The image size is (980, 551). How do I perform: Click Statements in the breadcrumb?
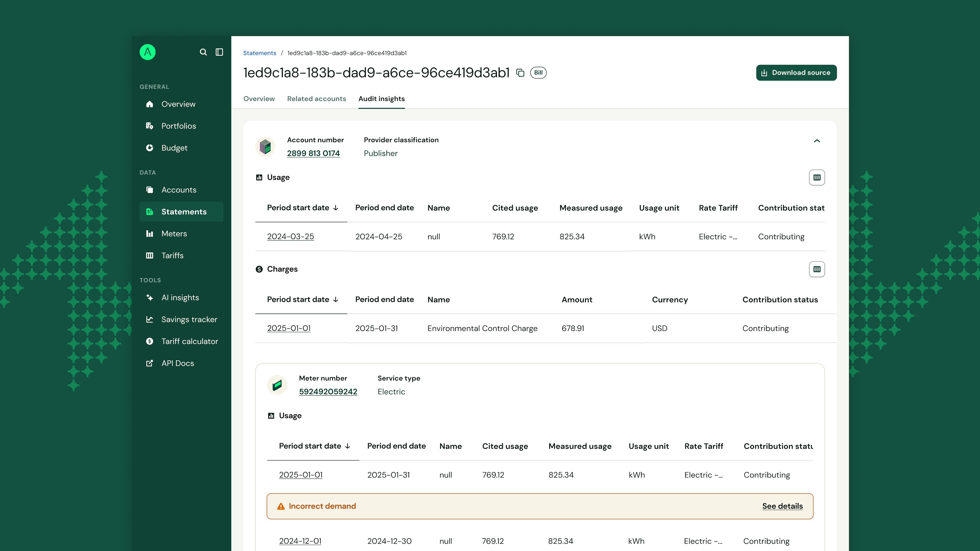pos(260,53)
